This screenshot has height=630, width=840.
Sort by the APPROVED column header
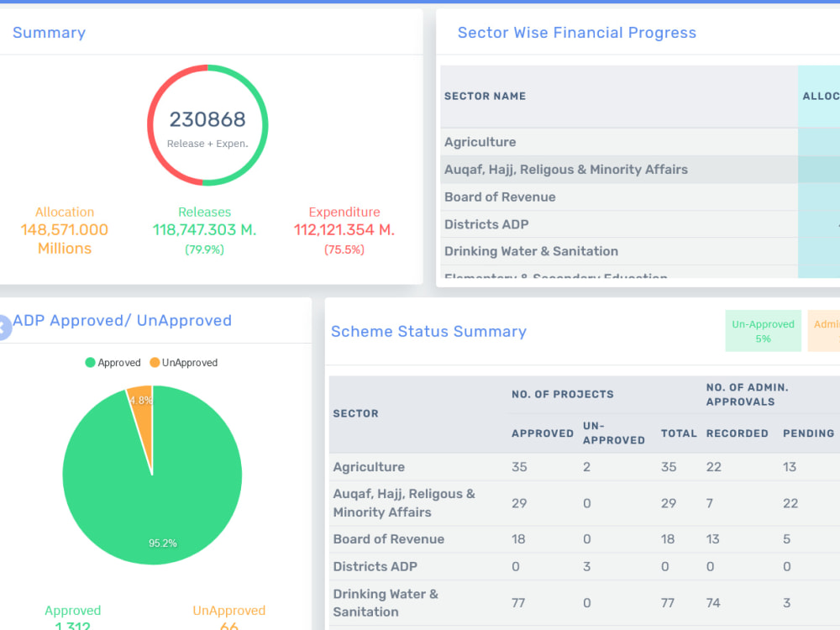[x=542, y=433]
